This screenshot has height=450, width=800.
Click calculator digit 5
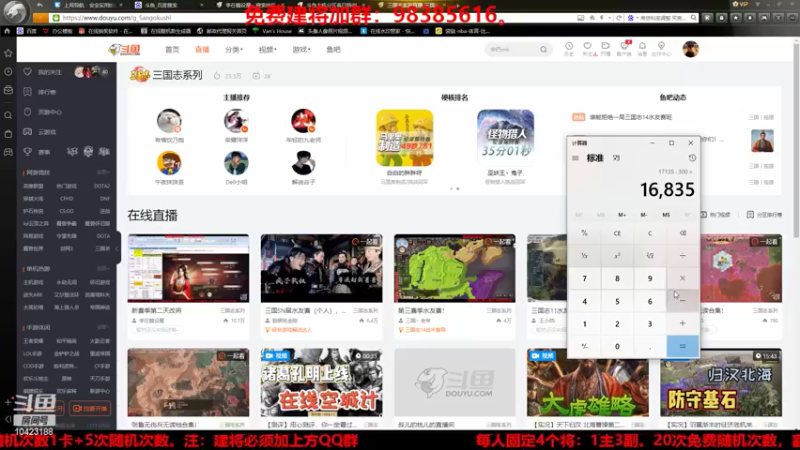[617, 301]
